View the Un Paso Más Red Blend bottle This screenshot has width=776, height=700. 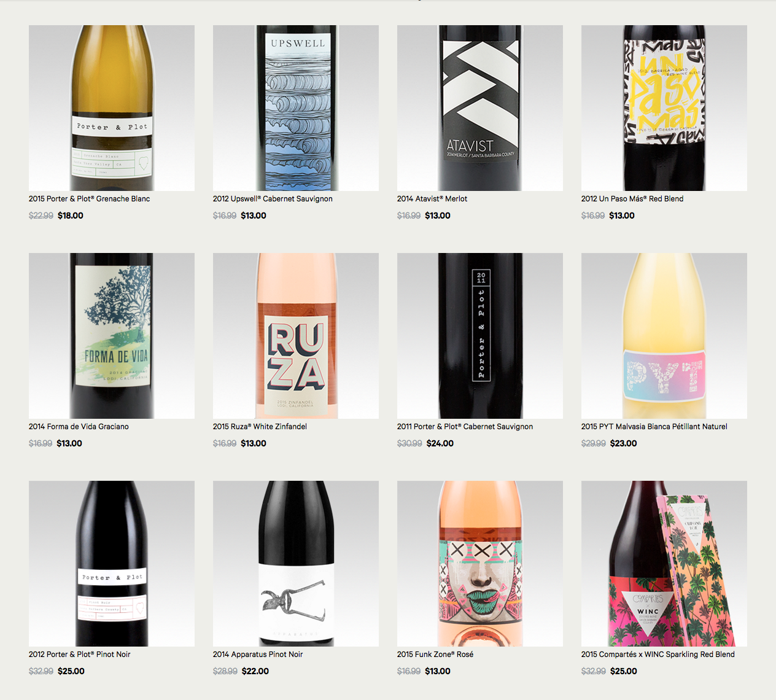tap(664, 108)
